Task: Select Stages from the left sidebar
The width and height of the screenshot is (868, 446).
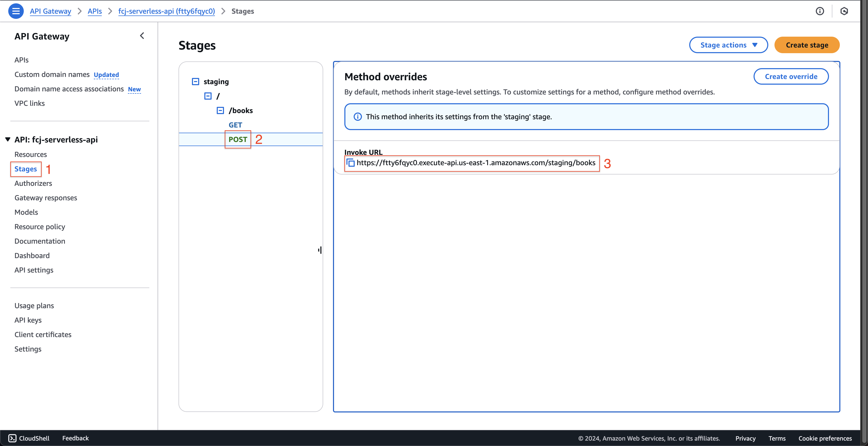Action: click(26, 168)
